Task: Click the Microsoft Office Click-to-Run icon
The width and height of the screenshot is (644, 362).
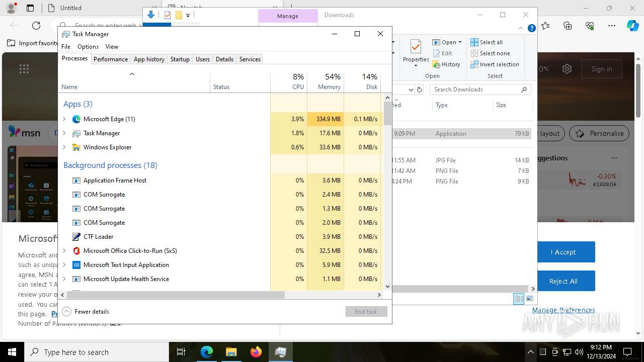Action: (x=76, y=251)
